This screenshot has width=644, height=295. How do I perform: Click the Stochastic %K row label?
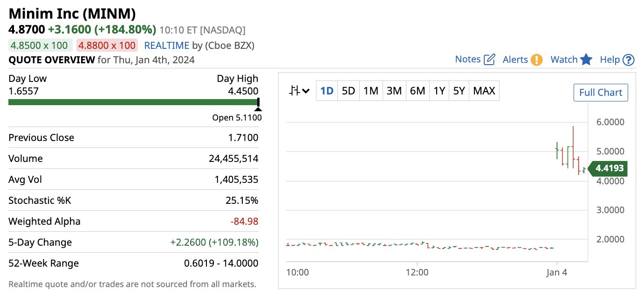(40, 201)
